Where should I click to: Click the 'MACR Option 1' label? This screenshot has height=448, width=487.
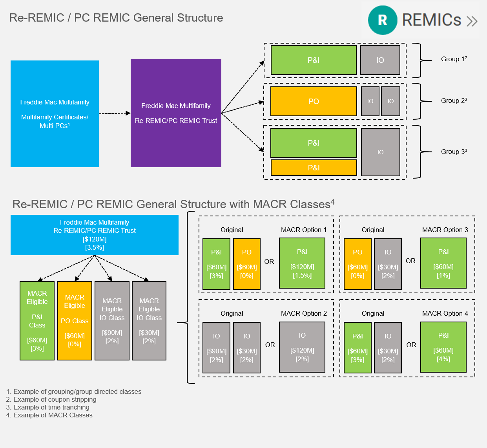pos(304,230)
